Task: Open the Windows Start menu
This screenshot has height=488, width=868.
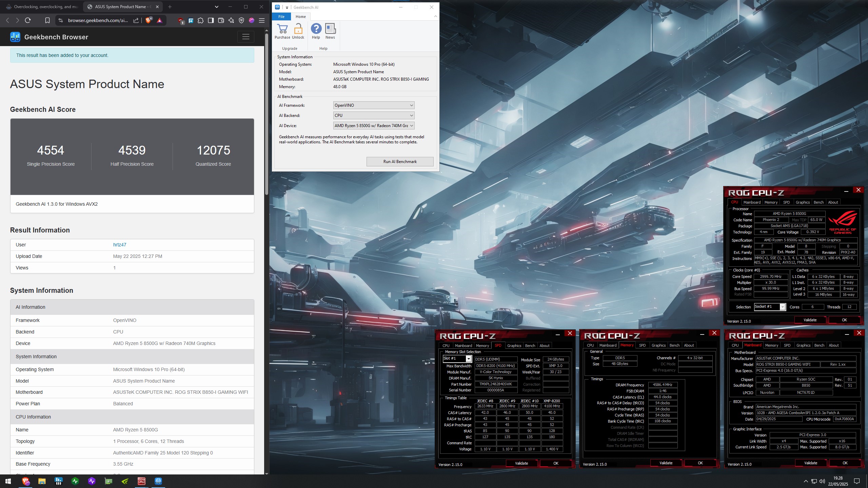Action: pyautogui.click(x=8, y=481)
